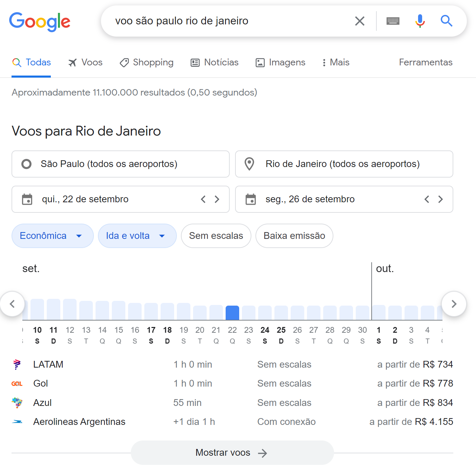Click the Google logo
Image resolution: width=476 pixels, height=473 pixels.
pyautogui.click(x=40, y=22)
